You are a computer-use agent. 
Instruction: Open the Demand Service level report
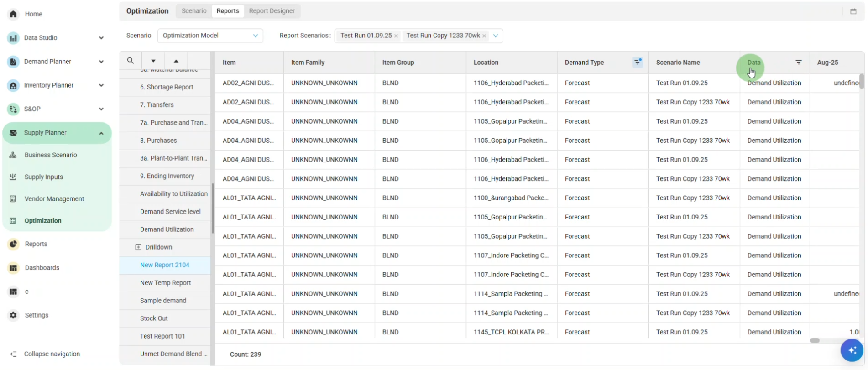tap(170, 212)
